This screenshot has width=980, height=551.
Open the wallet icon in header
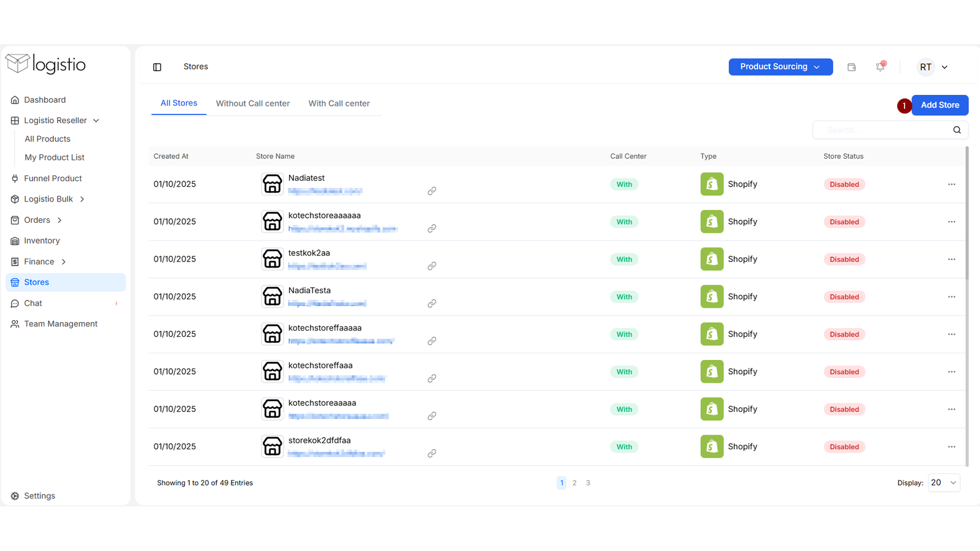(851, 67)
